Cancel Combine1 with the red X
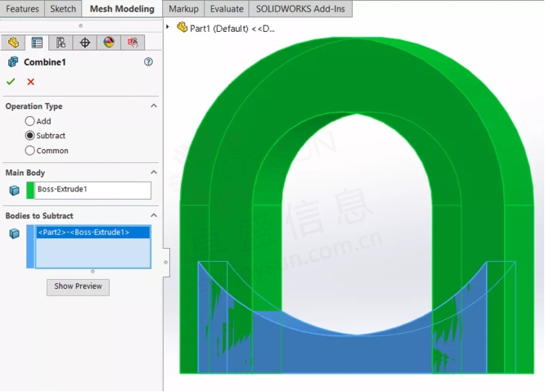The image size is (545, 392). pos(30,82)
